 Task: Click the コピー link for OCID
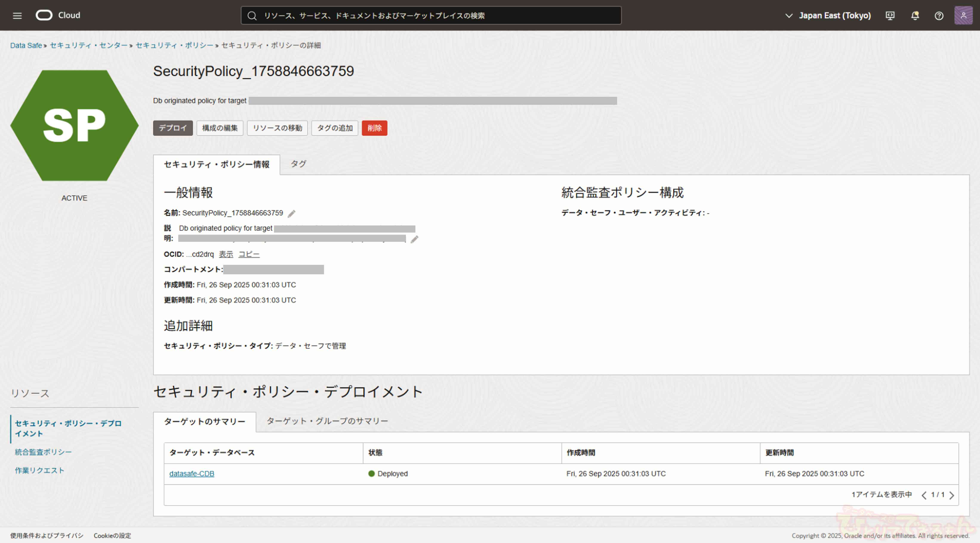pos(249,254)
